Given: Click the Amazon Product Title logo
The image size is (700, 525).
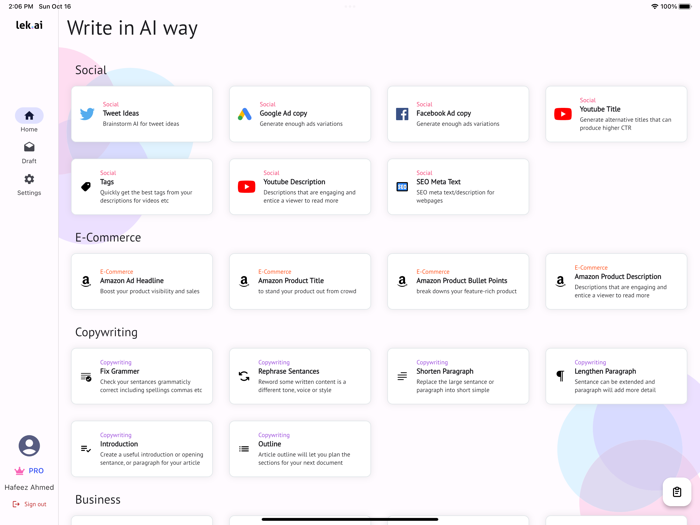Looking at the screenshot, I should 244,281.
